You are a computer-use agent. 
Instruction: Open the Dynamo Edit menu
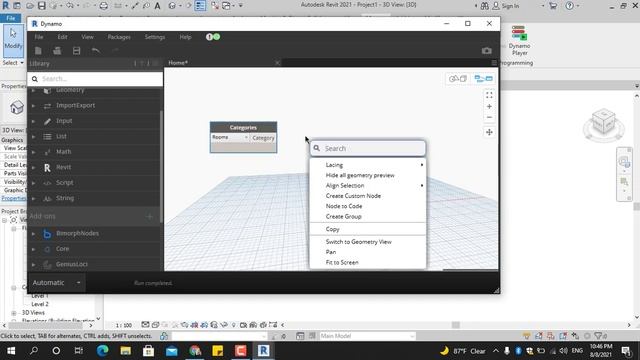tap(62, 37)
